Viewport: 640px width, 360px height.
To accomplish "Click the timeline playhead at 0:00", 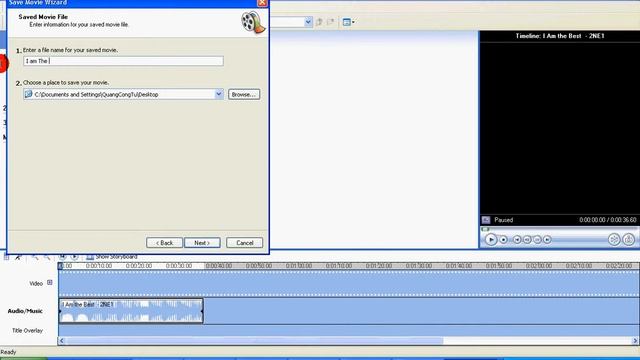I will click(60, 266).
